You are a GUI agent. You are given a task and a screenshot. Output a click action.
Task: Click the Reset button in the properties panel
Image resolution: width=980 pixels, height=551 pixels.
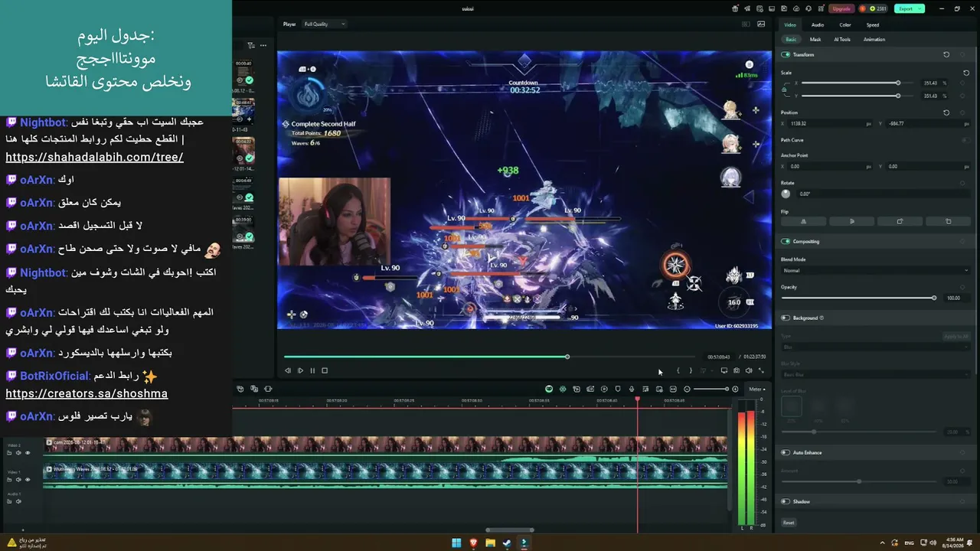point(789,523)
